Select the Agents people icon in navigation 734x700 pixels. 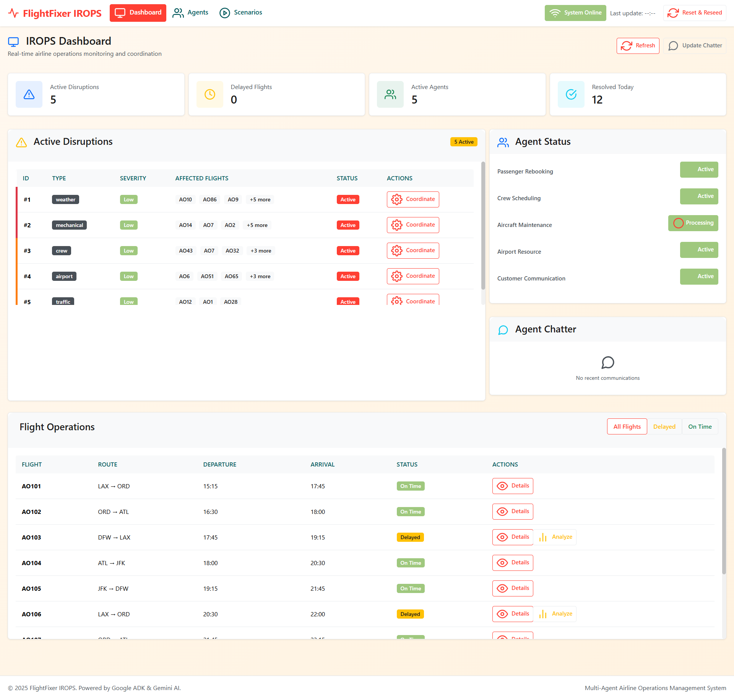(x=177, y=13)
